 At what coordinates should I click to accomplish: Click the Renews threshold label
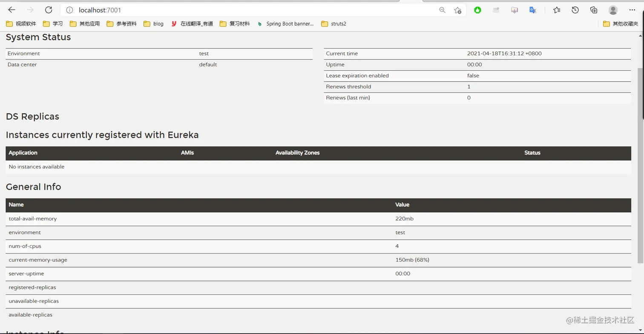(348, 87)
